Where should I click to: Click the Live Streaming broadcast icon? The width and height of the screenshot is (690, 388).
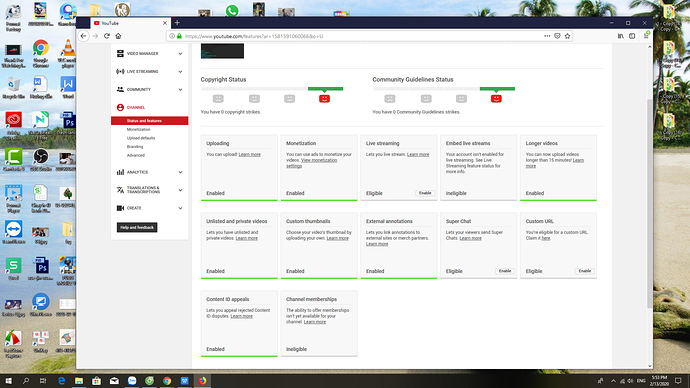(x=120, y=71)
